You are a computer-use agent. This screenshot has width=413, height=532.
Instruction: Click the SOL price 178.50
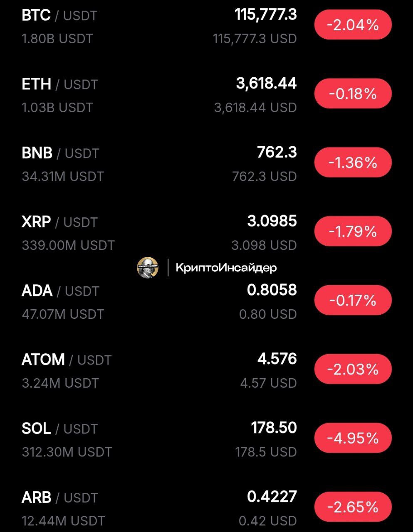274,428
